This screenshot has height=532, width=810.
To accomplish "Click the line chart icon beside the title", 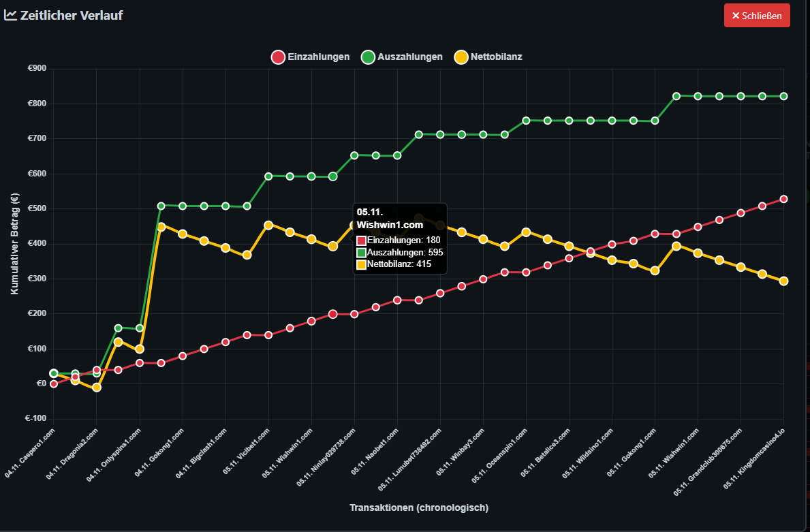I will [x=11, y=15].
